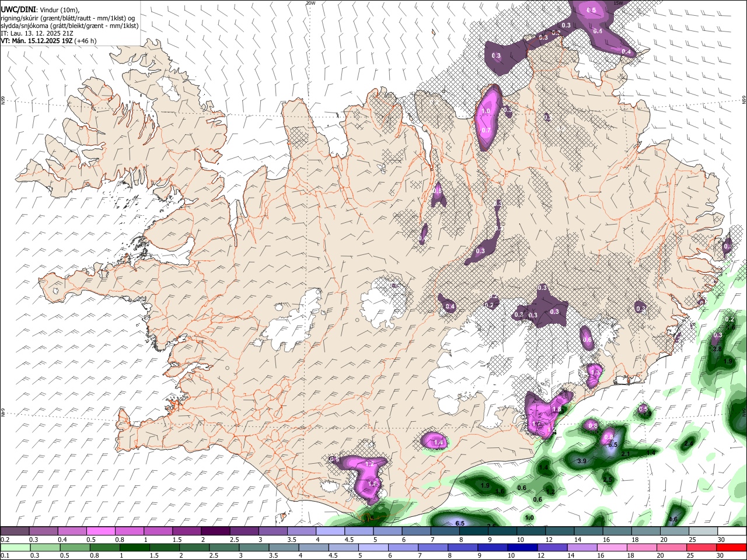Screen dimensions: 747x560
Task: Click the 'slydda/snjókoma' legend description line
Action: pyautogui.click(x=69, y=26)
